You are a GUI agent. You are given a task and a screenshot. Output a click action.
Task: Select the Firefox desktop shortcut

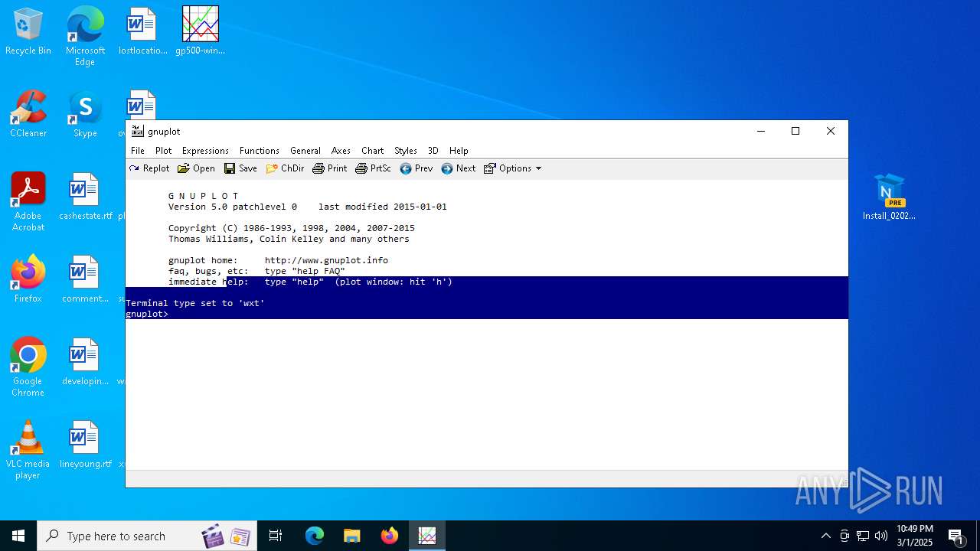tap(28, 279)
